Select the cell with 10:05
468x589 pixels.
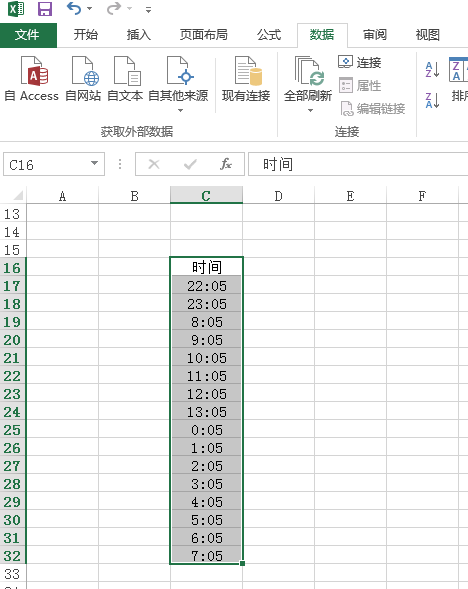tap(206, 358)
